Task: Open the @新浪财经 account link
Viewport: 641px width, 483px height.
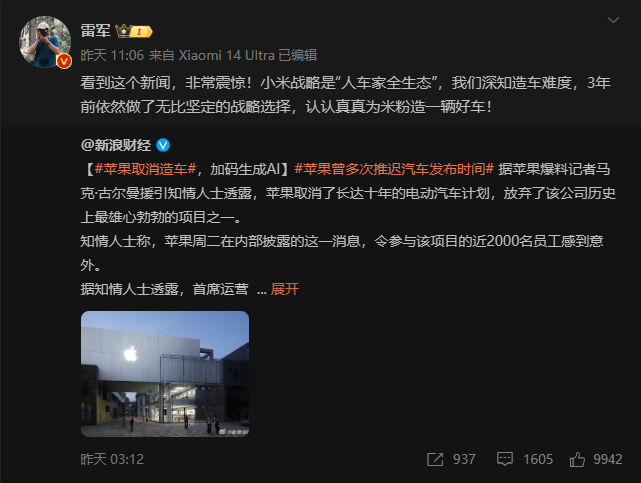Action: pos(116,145)
